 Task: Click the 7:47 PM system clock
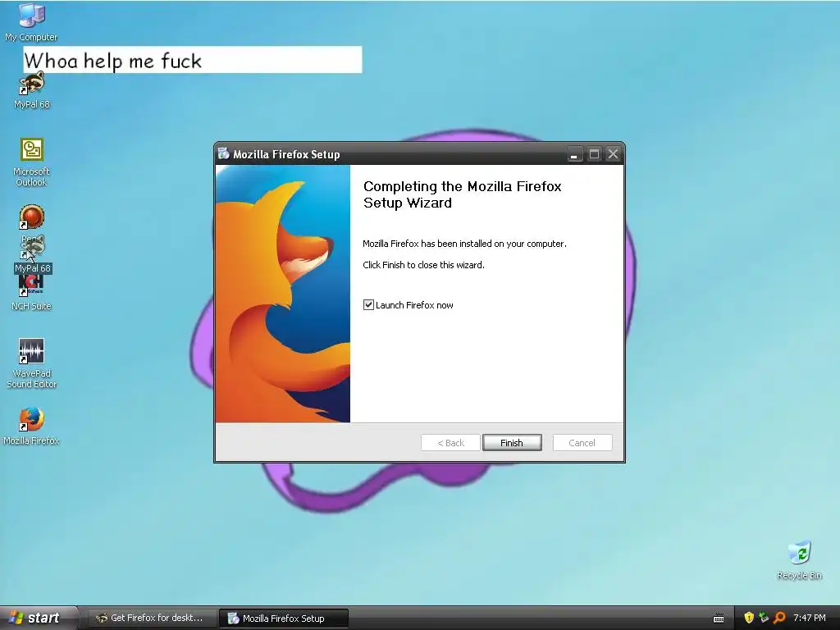pyautogui.click(x=810, y=618)
